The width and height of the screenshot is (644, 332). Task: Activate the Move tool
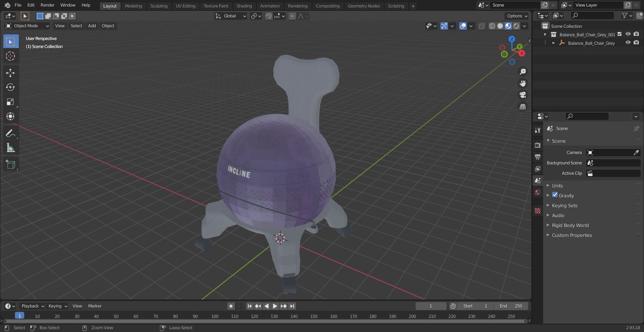click(x=10, y=73)
